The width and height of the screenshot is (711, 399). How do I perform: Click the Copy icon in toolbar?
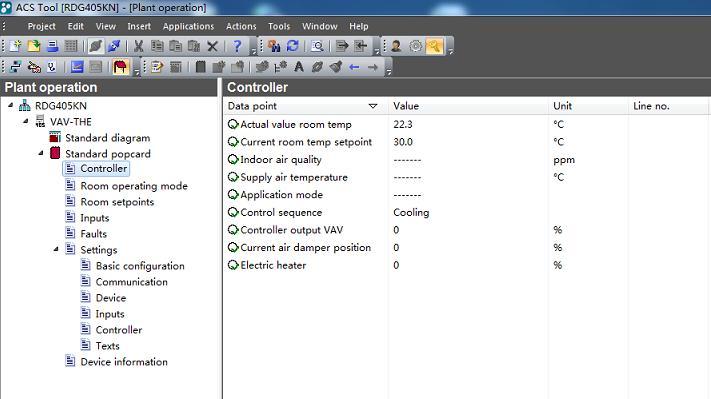(x=157, y=46)
